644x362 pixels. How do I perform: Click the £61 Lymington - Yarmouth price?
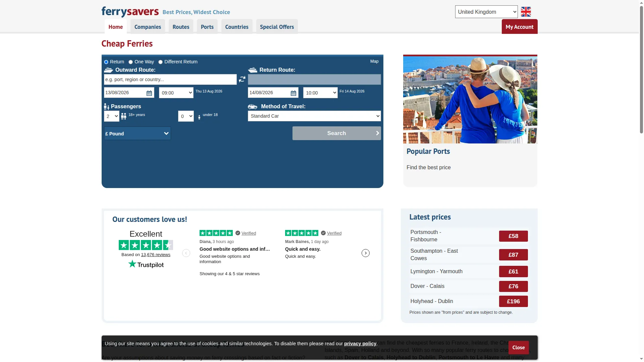tap(514, 271)
